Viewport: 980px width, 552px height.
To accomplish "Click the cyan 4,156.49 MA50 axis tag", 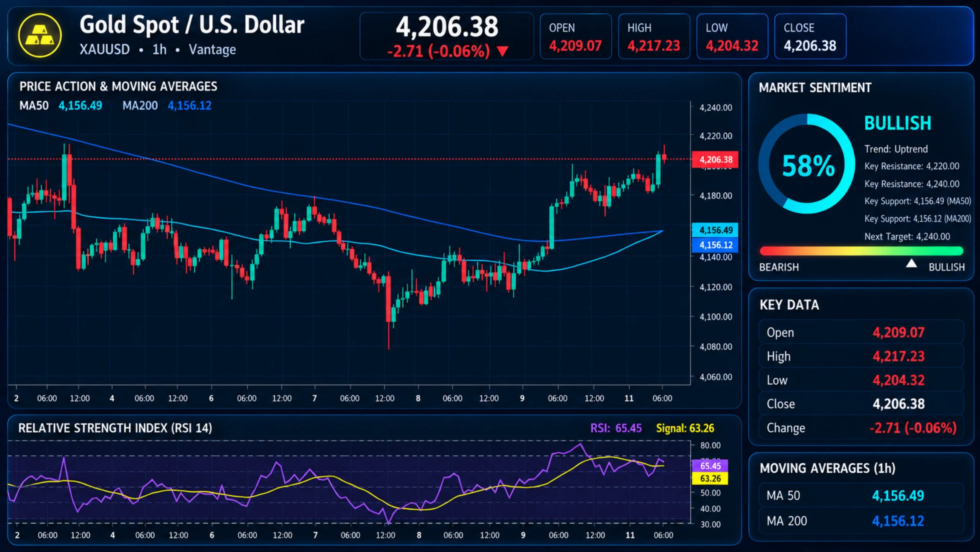I will click(715, 230).
